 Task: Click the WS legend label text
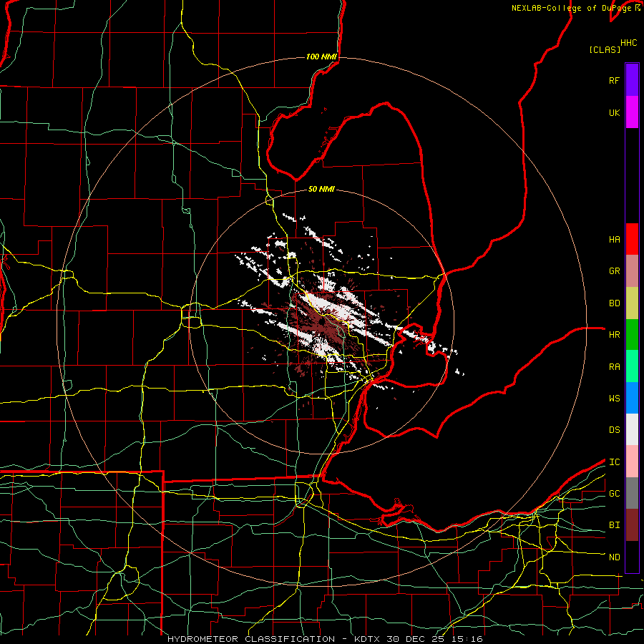pyautogui.click(x=614, y=398)
